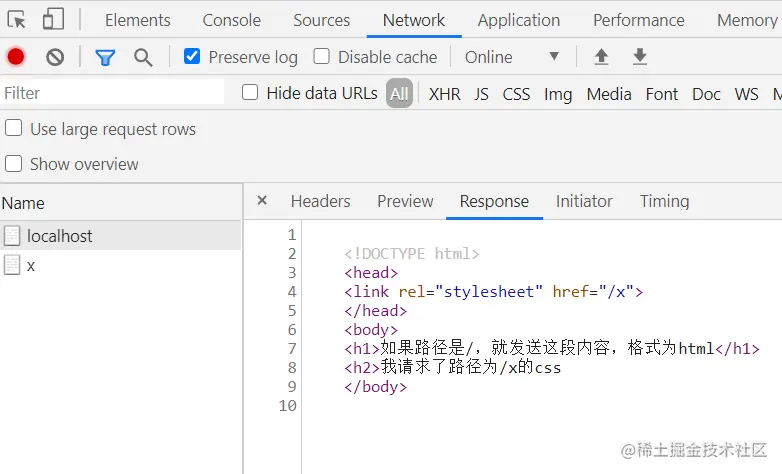The width and height of the screenshot is (782, 474).
Task: Enable Use large request rows
Action: [14, 128]
